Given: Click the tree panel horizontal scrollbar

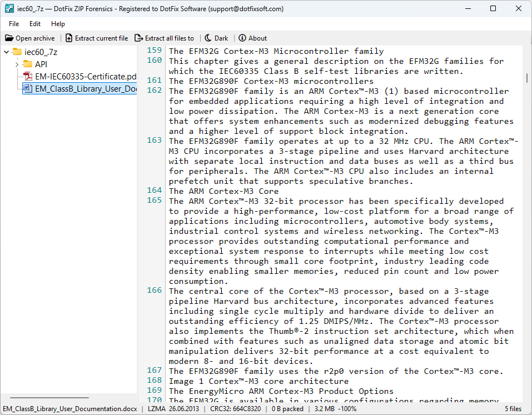Looking at the screenshot, I should (x=49, y=397).
